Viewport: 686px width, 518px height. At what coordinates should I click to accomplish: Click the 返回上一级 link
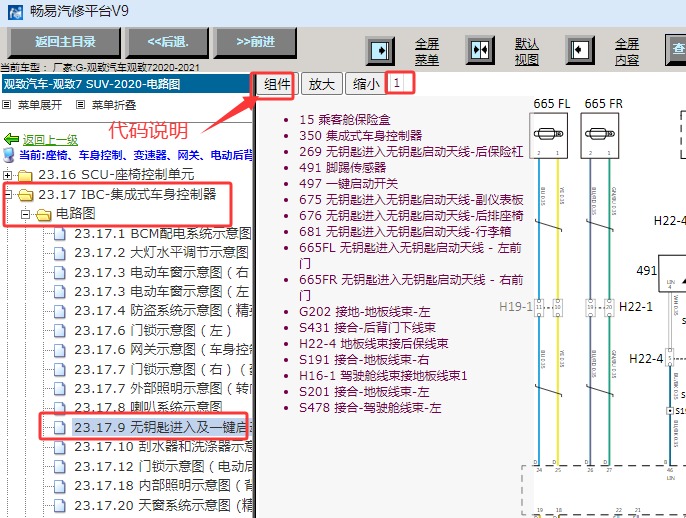(x=50, y=140)
